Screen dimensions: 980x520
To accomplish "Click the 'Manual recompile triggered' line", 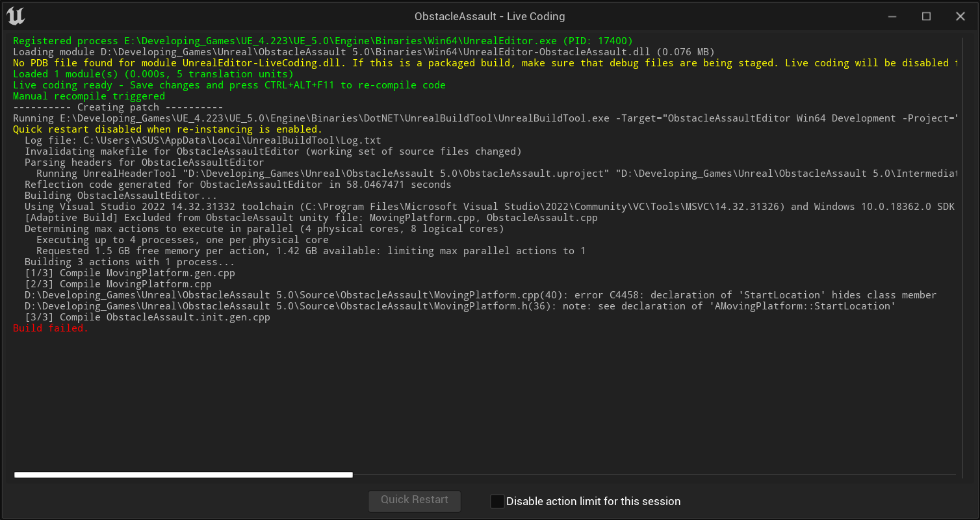I will (89, 96).
